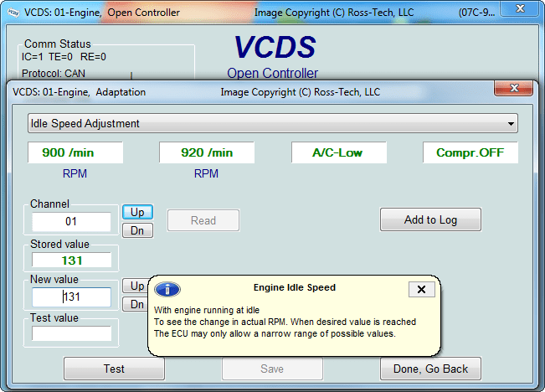This screenshot has height=392, width=545.
Task: Click the empty Test value field
Action: click(71, 333)
